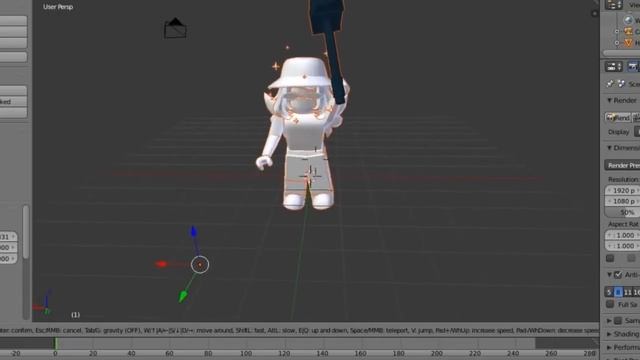The image size is (640, 360).
Task: Click the green current-frame marker on timeline
Action: coord(56,343)
